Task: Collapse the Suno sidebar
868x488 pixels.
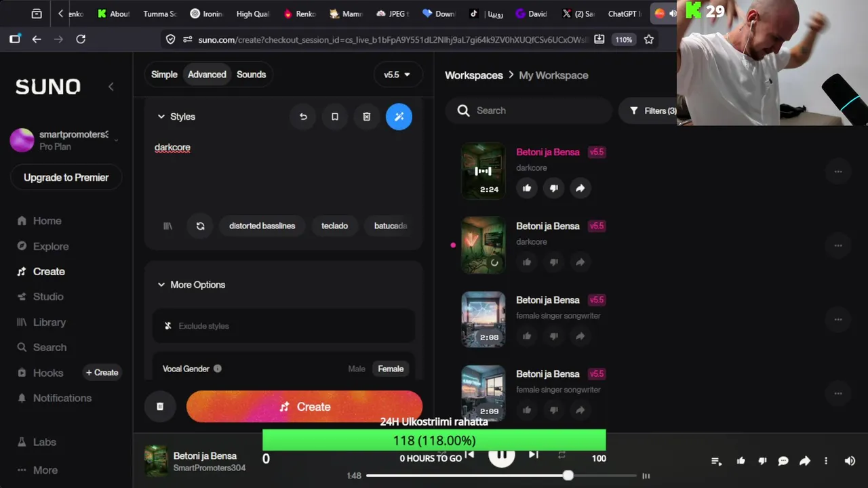Action: pyautogui.click(x=111, y=86)
